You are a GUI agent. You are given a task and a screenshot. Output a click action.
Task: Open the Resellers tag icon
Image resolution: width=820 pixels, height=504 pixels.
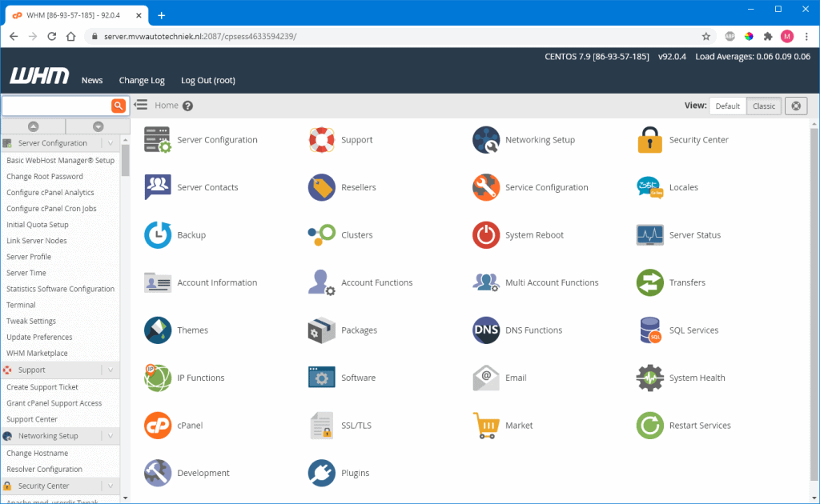322,187
